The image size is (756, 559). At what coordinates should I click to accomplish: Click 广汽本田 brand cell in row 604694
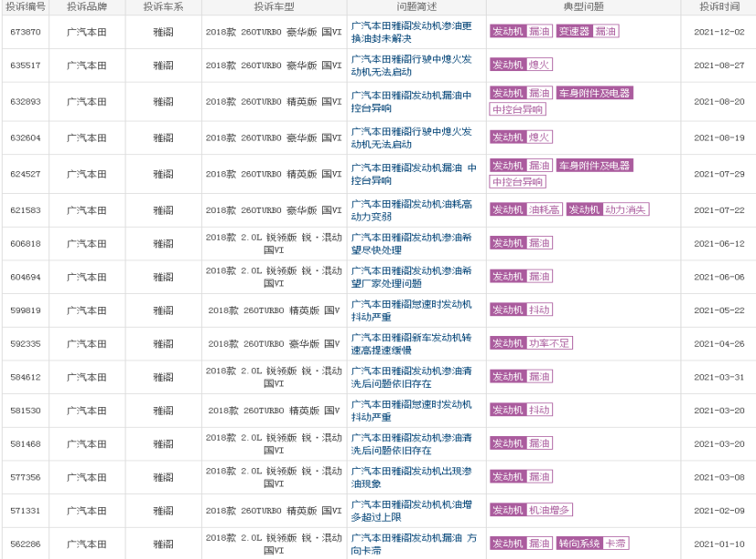(86, 277)
